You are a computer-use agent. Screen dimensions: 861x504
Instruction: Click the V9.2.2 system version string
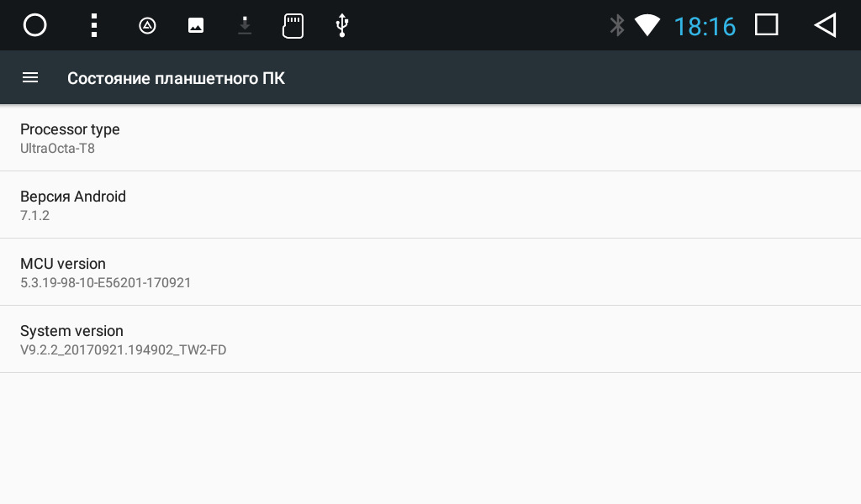pos(123,350)
